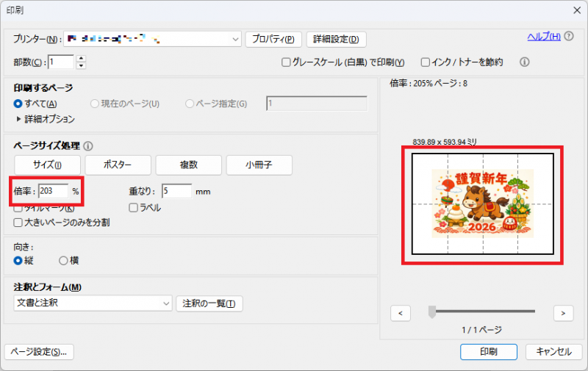Go to previous preview page arrow
The height and width of the screenshot is (371, 588).
[400, 313]
